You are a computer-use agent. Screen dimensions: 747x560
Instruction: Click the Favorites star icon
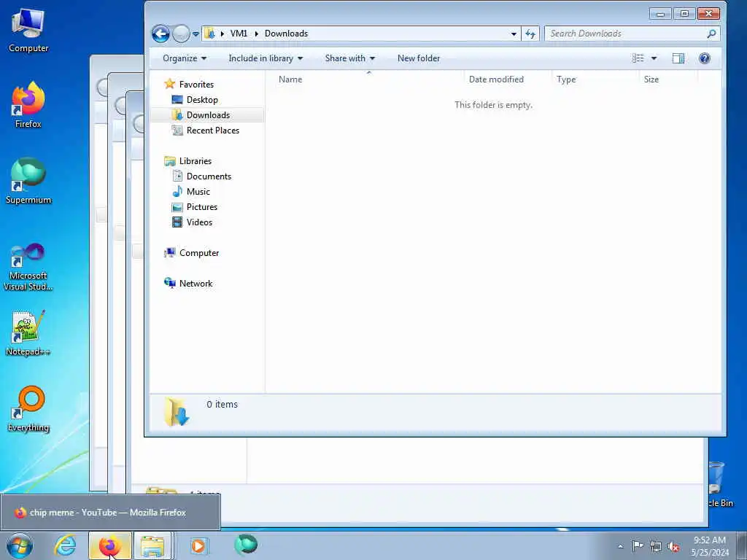point(169,85)
